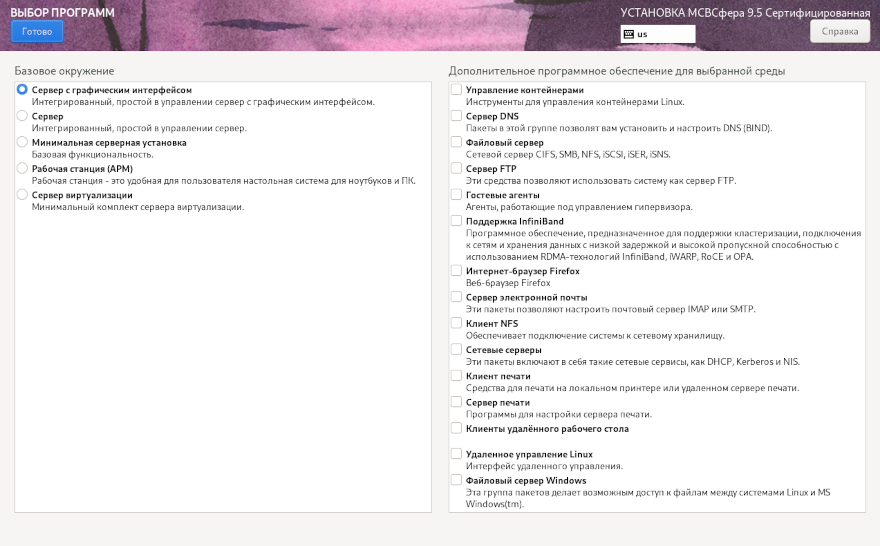Image resolution: width=880 pixels, height=546 pixels.
Task: Enable Поддержка InfiniBand checkbox
Action: (457, 221)
